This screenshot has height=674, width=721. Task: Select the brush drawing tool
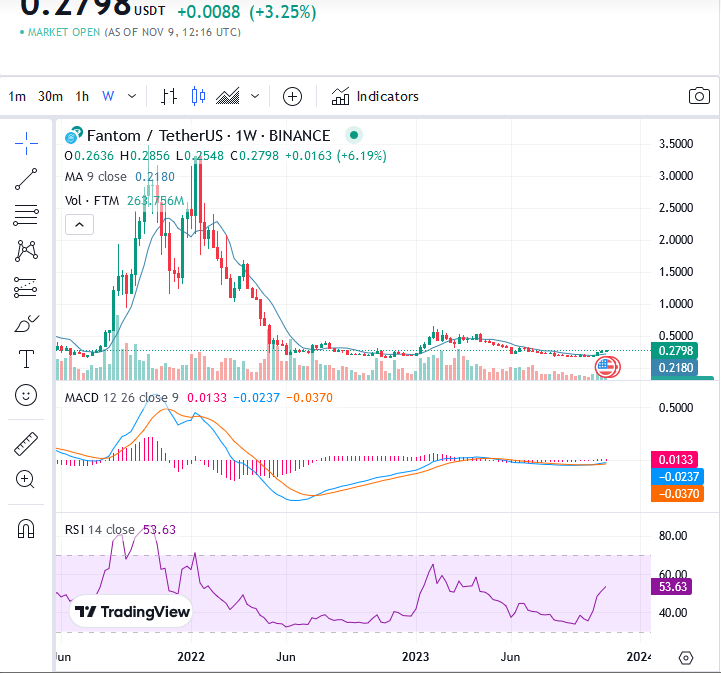27,324
